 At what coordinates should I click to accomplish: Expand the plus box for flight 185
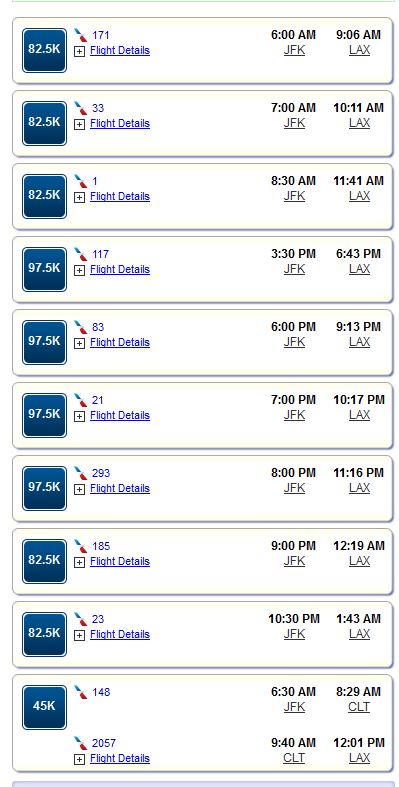79,562
